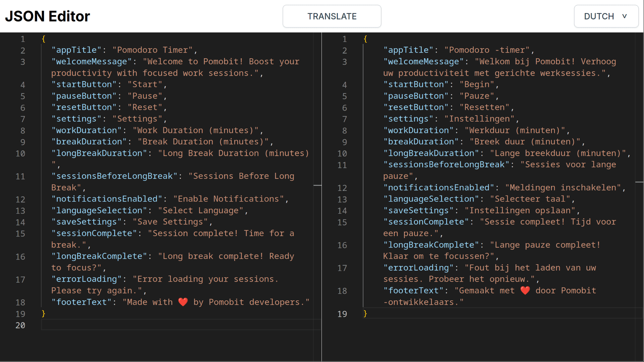Click the "Pomodoro -timer" value in right editor
Viewport: 644px width, 362px height.
(x=487, y=50)
